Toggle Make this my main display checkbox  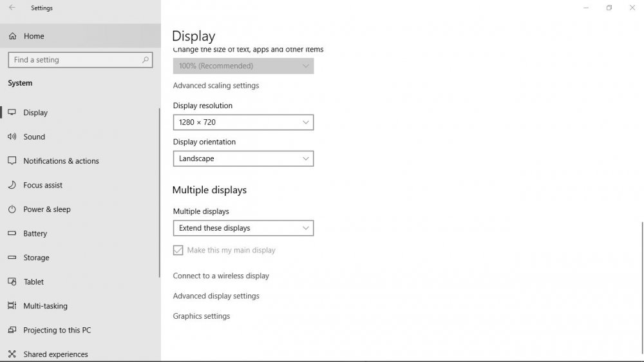[x=178, y=251]
